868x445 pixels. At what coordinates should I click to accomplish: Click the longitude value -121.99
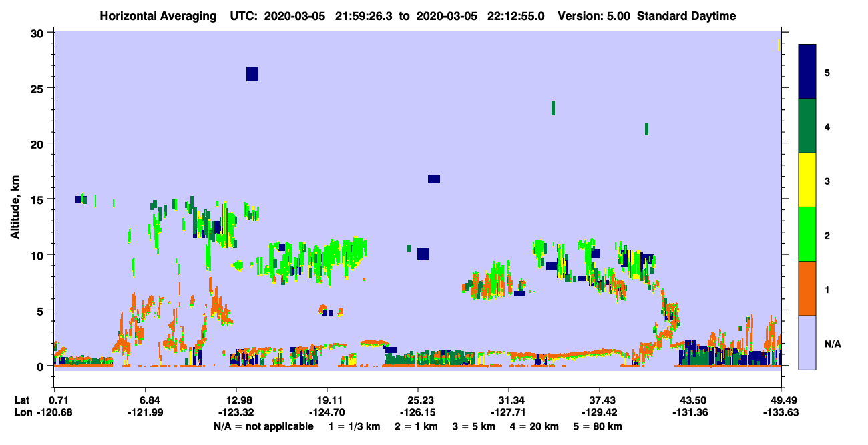[x=145, y=412]
